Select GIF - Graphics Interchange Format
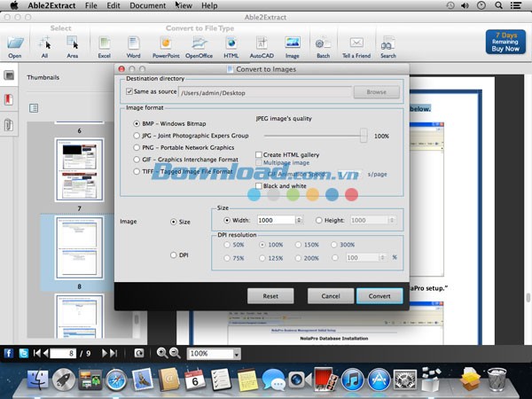Image resolution: width=532 pixels, height=399 pixels. 137,160
